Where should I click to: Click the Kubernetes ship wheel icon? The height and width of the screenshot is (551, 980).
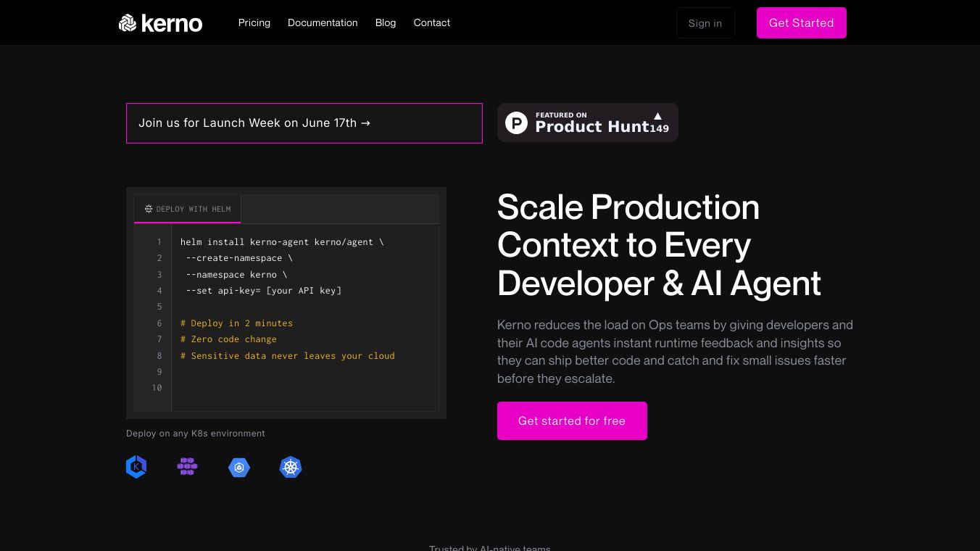point(291,468)
